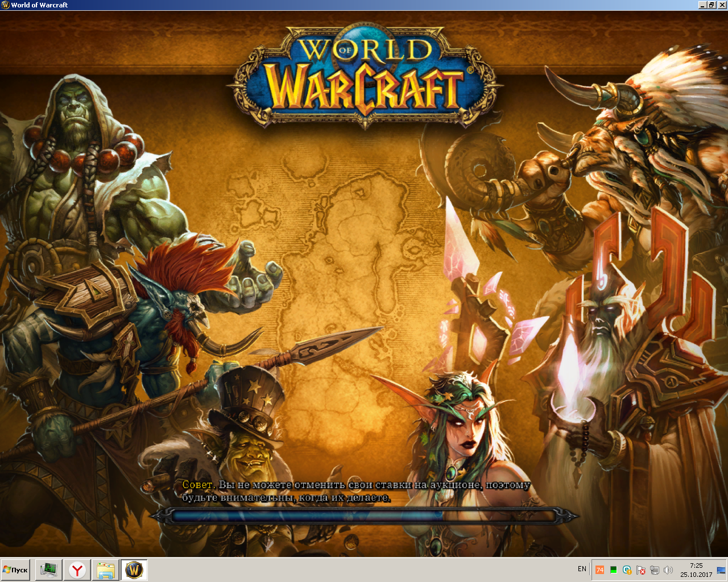Viewport: 728px width, 582px height.
Task: Switch input language via EN indicator
Action: pyautogui.click(x=582, y=569)
